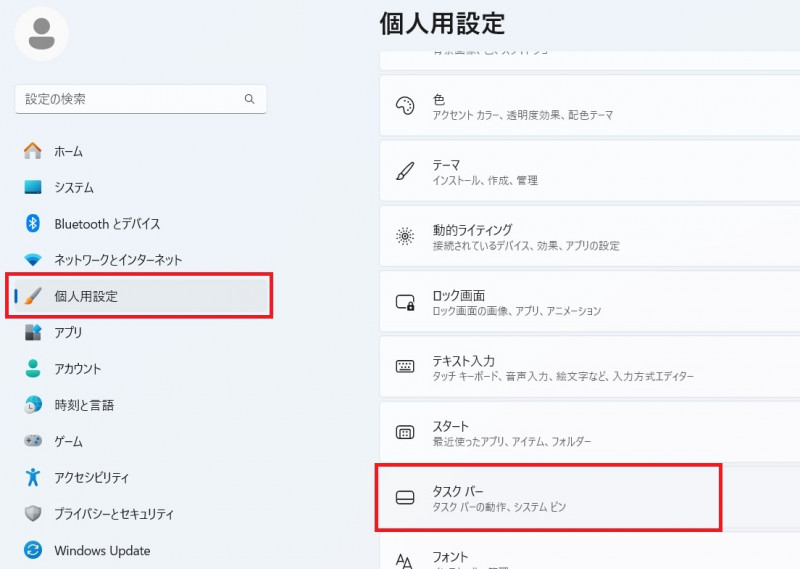Click the Home house icon

click(x=33, y=151)
